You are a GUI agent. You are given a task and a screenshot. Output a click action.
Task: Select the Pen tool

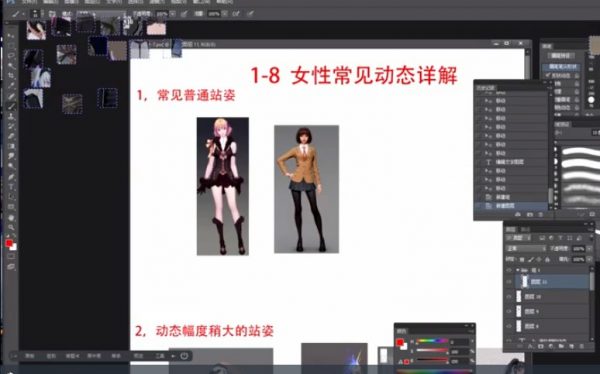[11, 177]
